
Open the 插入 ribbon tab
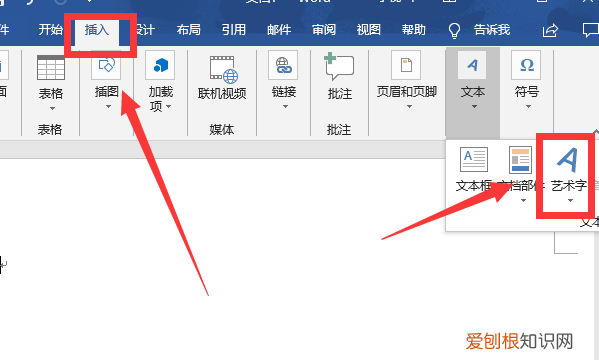(97, 30)
